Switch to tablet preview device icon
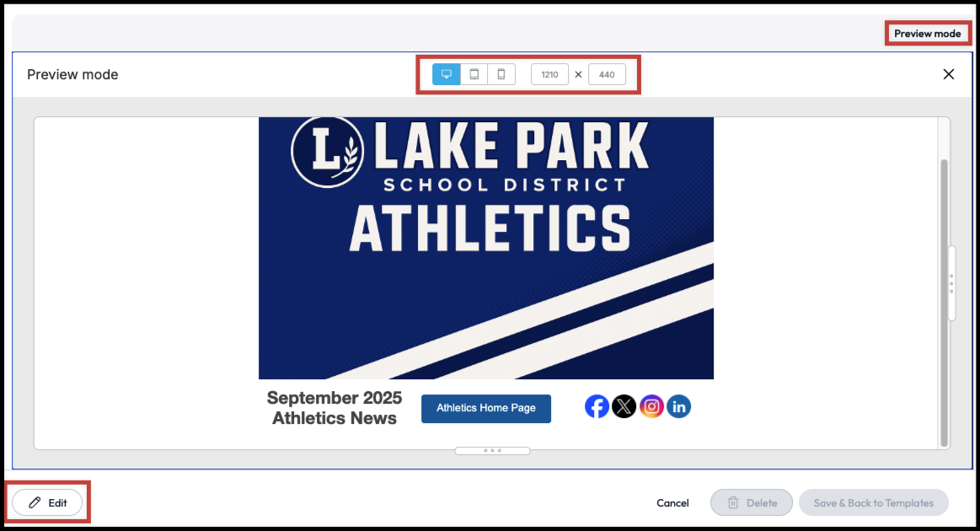This screenshot has height=531, width=980. point(474,74)
